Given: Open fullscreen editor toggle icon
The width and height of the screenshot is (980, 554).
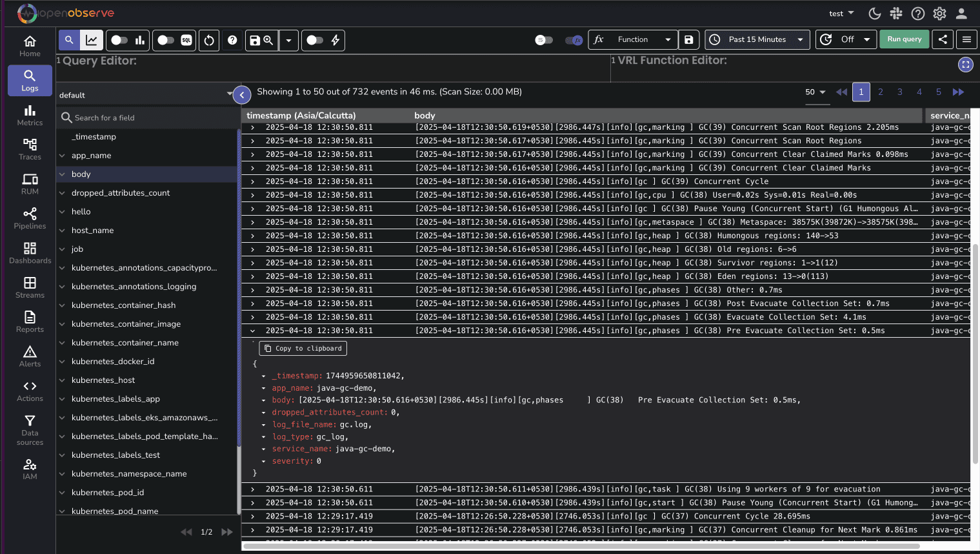Looking at the screenshot, I should click(965, 65).
